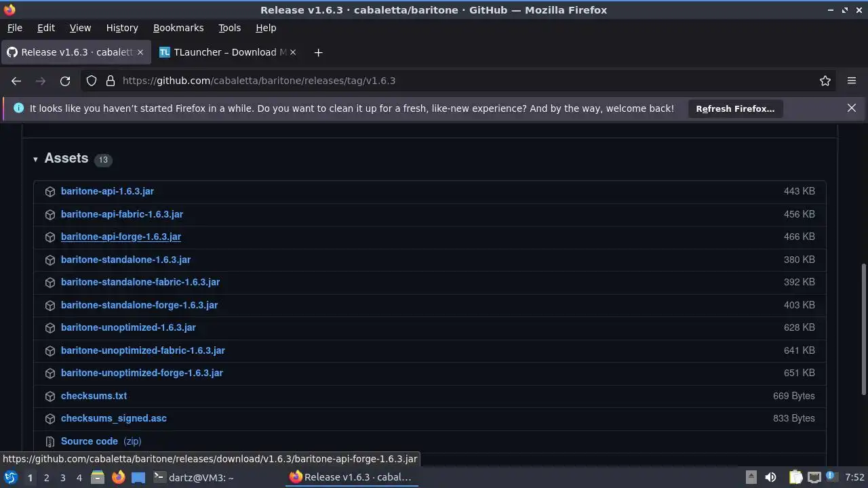Click the 443 KB size text
868x488 pixels.
click(x=799, y=191)
